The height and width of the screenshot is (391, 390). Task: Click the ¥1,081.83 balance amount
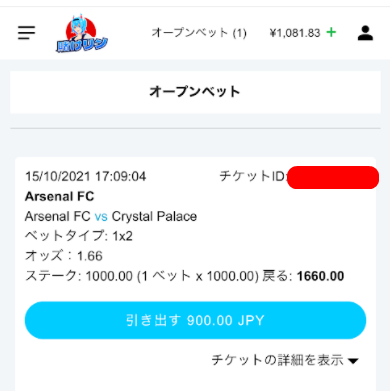pyautogui.click(x=295, y=33)
